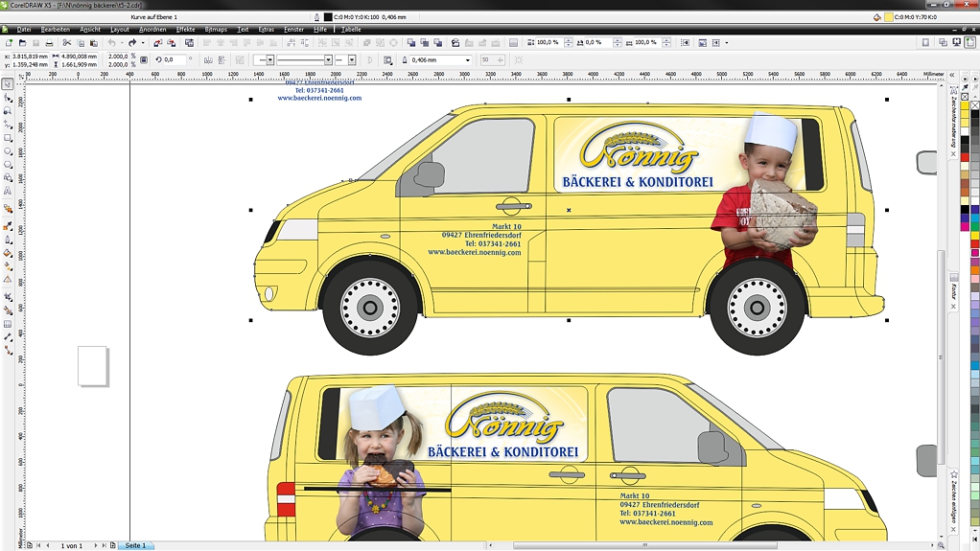Select the Freehand drawing tool

coord(8,125)
